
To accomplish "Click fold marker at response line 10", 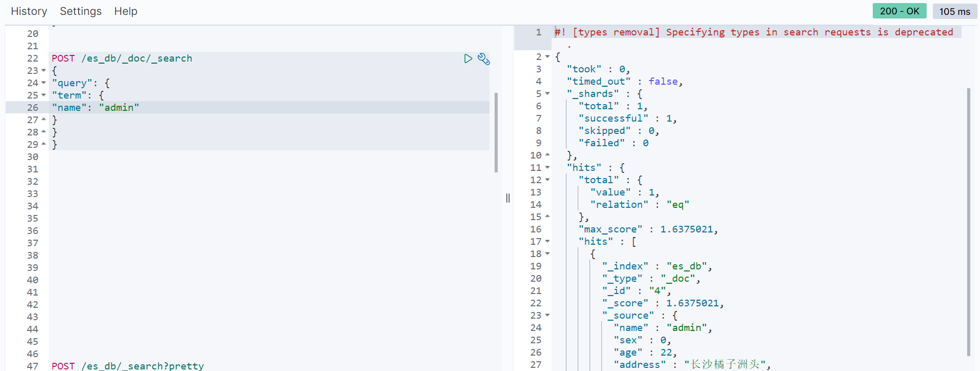I will tap(547, 155).
